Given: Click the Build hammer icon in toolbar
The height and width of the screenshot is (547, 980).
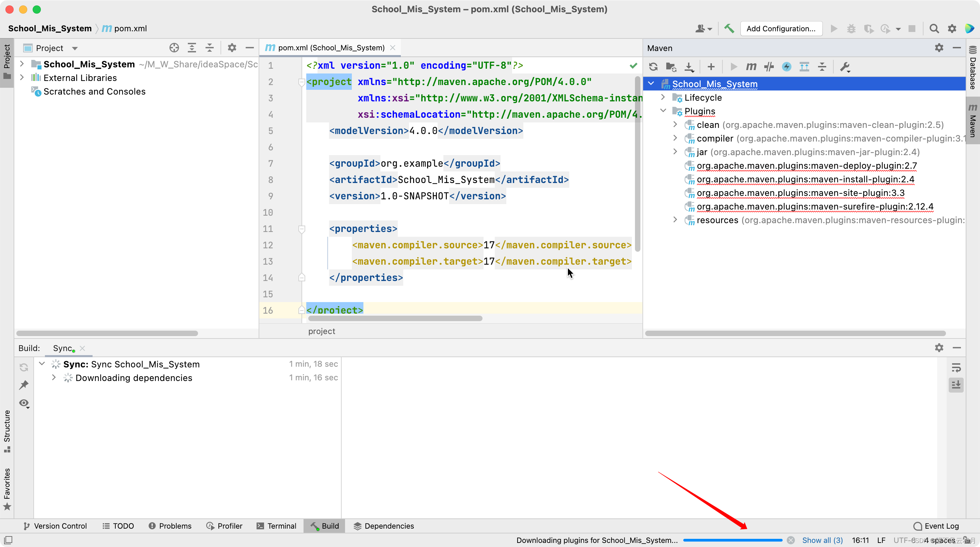Looking at the screenshot, I should [x=729, y=29].
